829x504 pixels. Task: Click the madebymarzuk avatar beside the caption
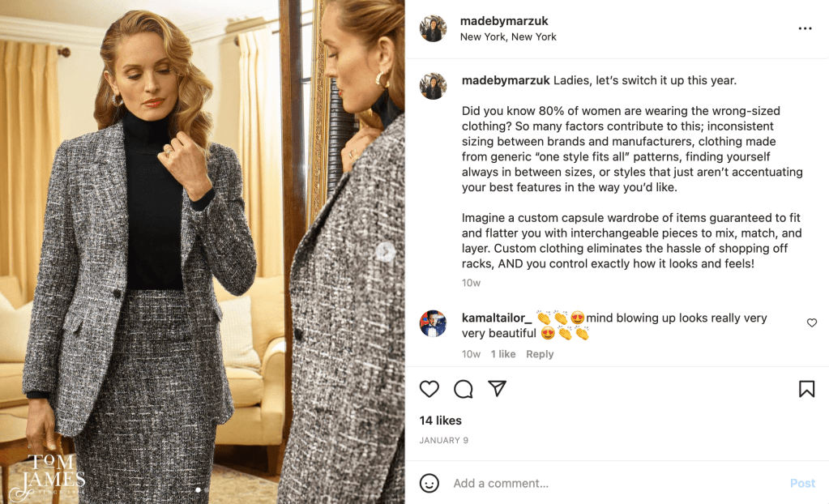[433, 86]
